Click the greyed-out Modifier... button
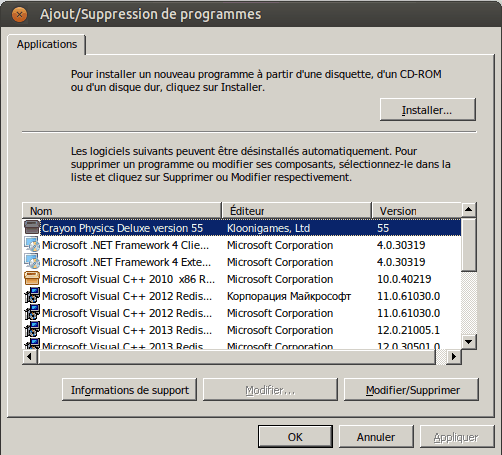502x455 pixels. click(x=270, y=390)
